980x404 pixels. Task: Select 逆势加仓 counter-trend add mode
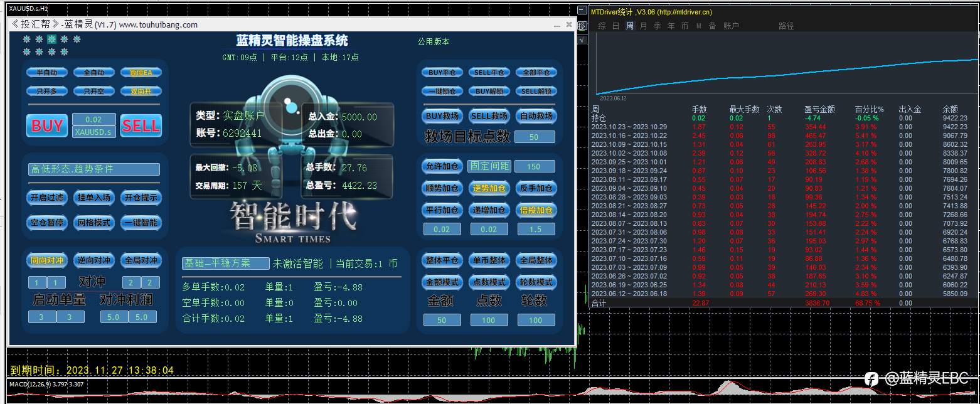pos(489,188)
